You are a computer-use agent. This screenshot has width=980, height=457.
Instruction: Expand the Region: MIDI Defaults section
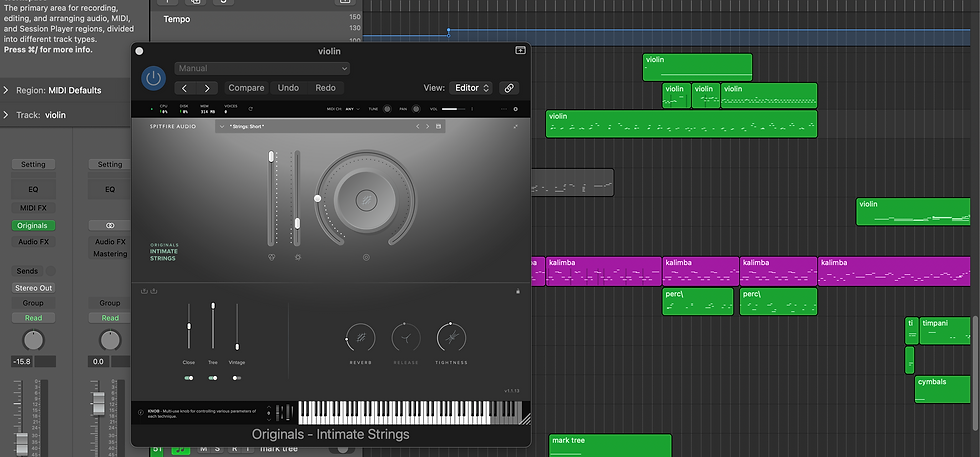tap(6, 90)
